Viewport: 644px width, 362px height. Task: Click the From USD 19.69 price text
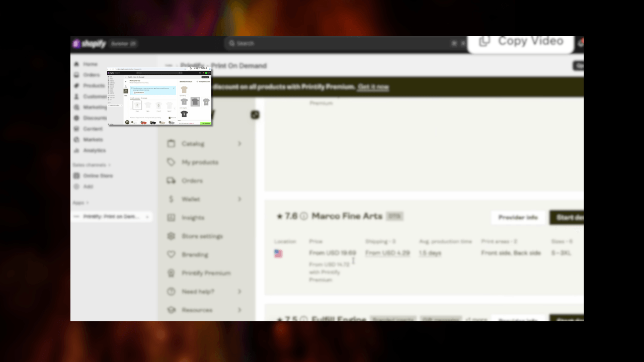pos(333,253)
